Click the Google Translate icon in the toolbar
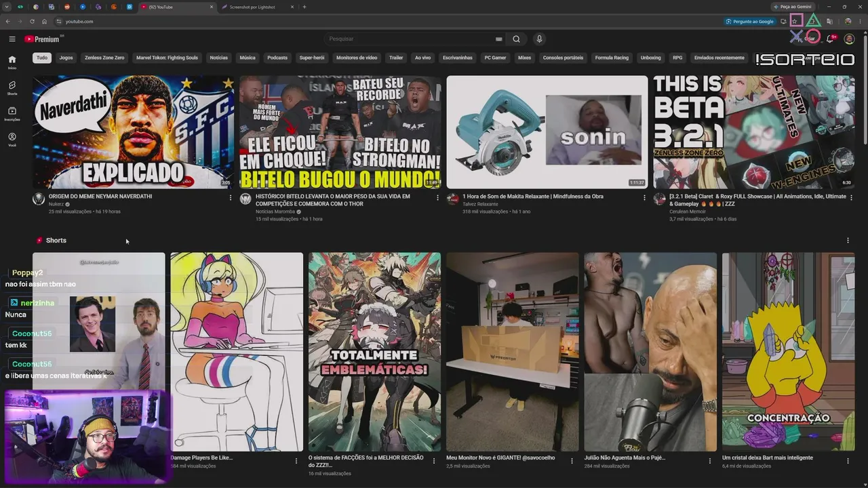 click(x=829, y=21)
